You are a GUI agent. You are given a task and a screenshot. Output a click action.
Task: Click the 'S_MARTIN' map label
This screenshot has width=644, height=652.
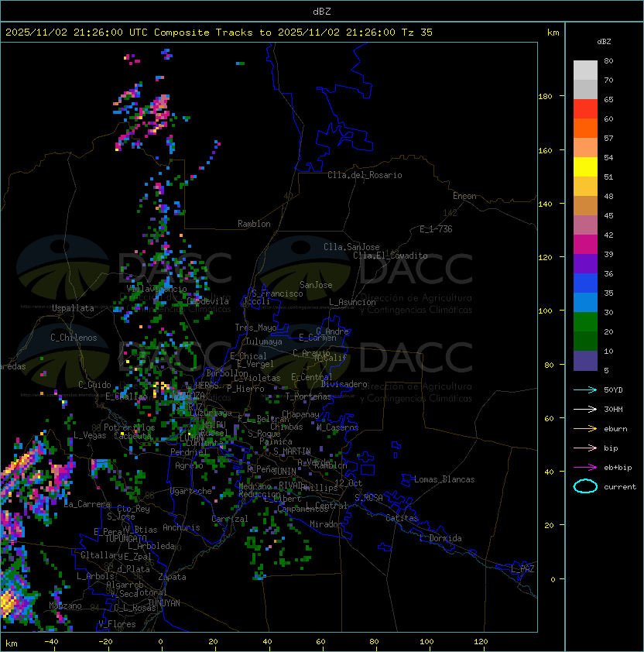click(292, 451)
